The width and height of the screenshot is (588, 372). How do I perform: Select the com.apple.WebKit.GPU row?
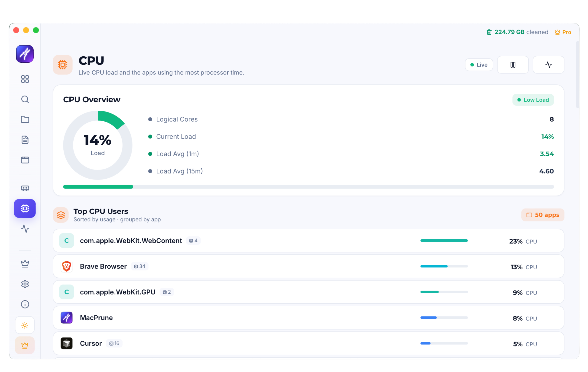point(308,292)
